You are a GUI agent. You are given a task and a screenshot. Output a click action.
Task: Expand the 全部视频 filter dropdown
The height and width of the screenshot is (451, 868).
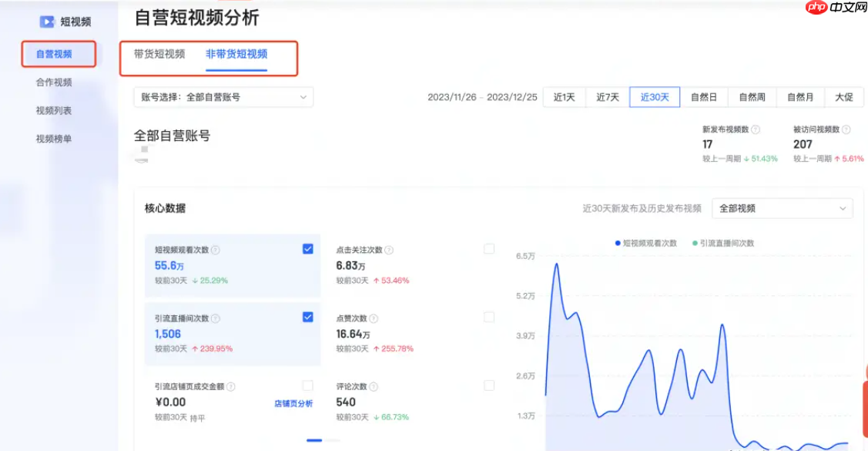782,208
